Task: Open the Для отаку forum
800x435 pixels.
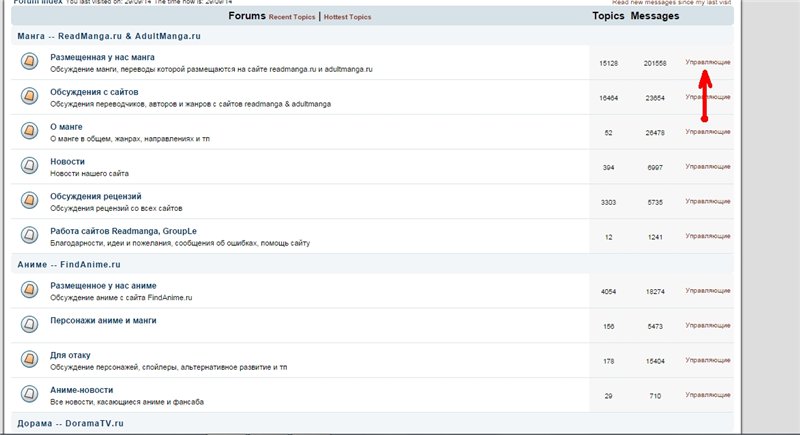Action: (x=70, y=355)
